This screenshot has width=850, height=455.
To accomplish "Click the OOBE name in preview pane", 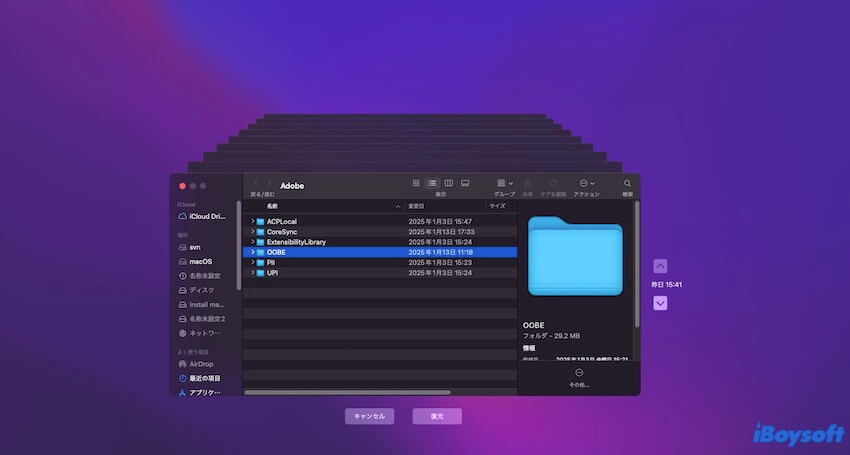I will coord(533,325).
